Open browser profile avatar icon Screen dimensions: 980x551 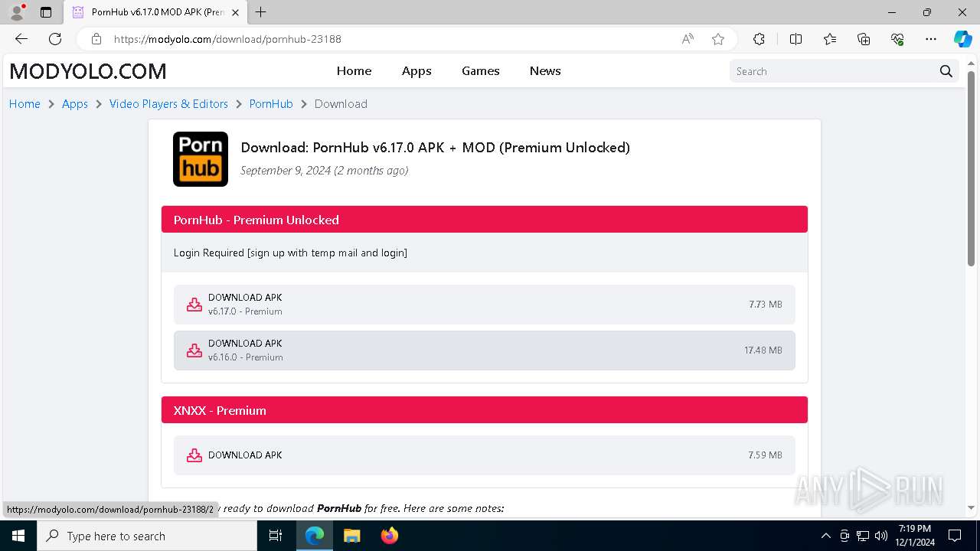(17, 12)
